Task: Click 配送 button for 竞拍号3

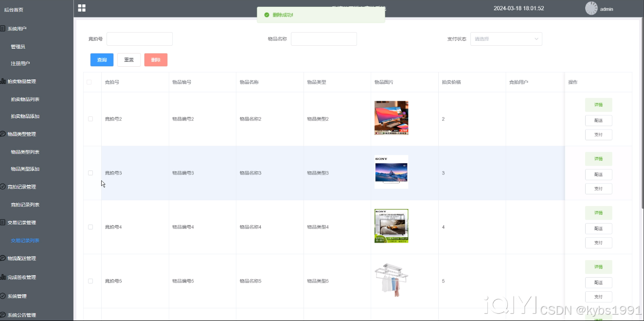Action: coord(598,174)
